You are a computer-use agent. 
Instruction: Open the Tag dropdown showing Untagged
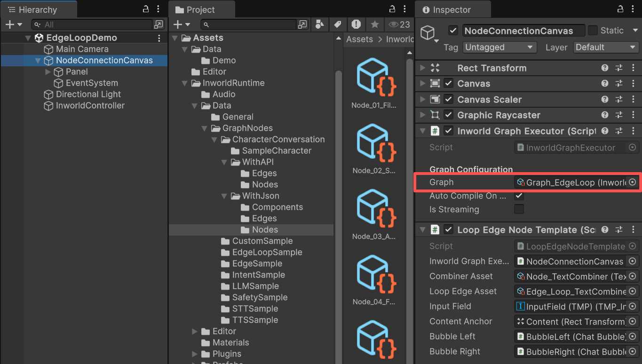499,47
